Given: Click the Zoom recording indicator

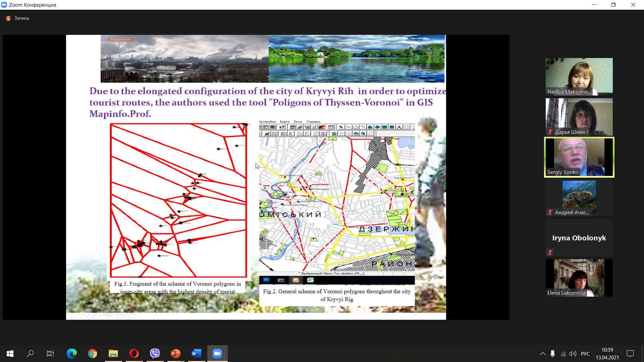Looking at the screenshot, I should [18, 18].
